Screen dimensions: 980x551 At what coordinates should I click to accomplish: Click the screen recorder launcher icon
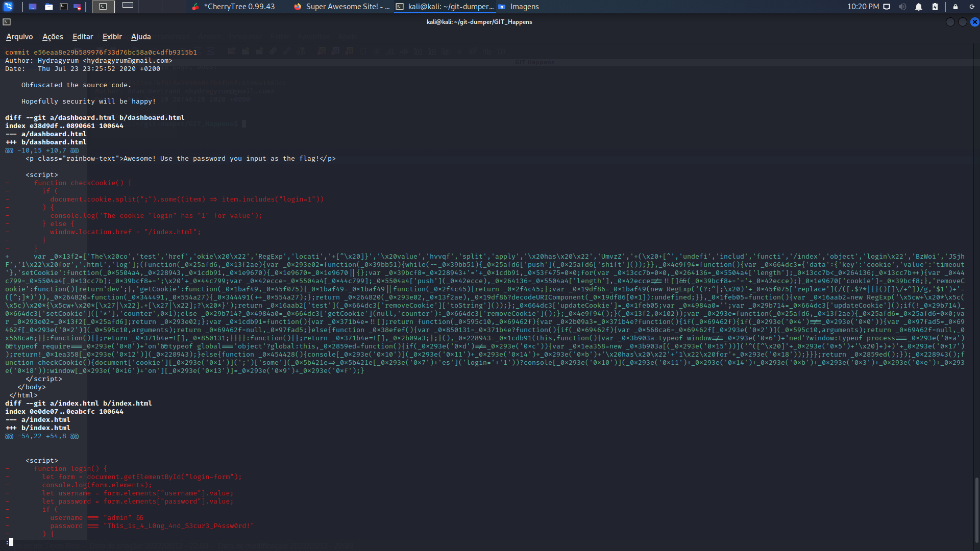tap(77, 7)
